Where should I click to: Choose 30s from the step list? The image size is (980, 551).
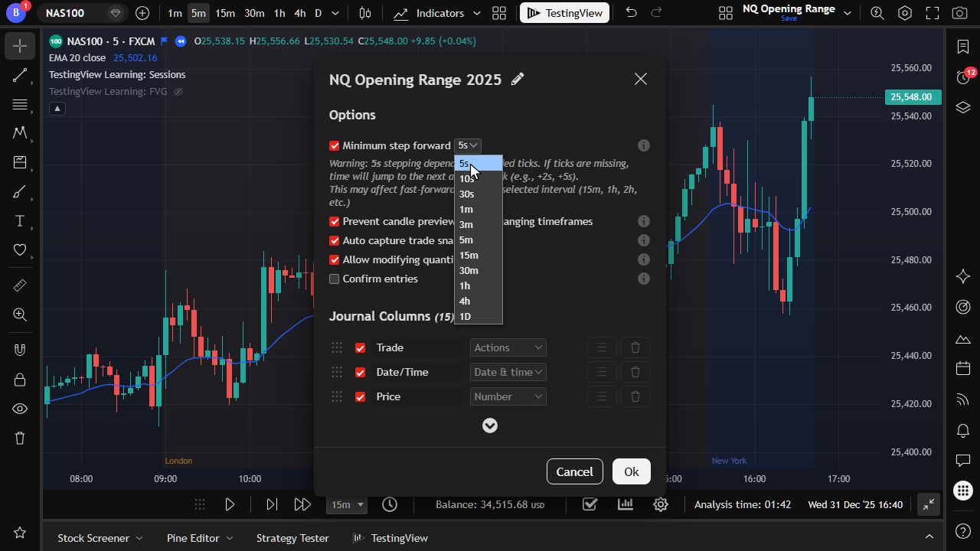click(x=479, y=194)
